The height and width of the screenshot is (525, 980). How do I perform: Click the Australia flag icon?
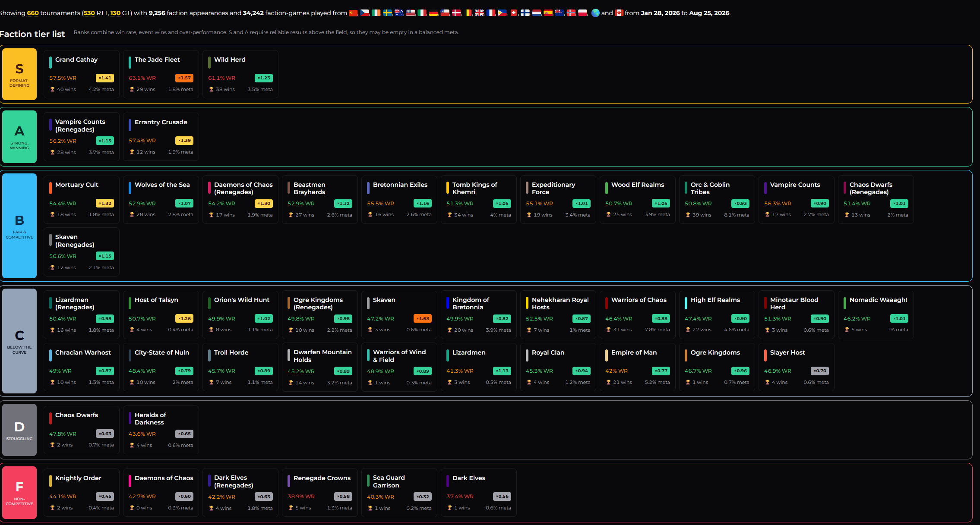pos(399,13)
